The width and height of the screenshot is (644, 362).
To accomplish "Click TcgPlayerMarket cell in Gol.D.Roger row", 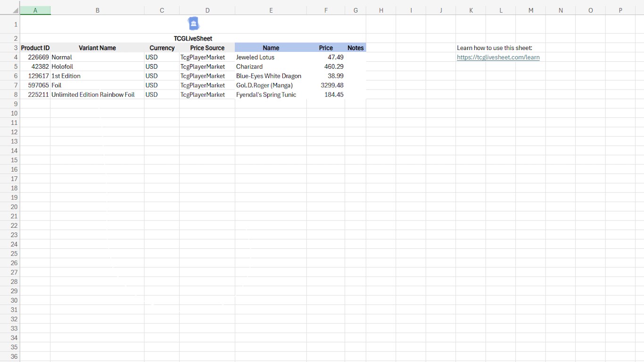I will [x=207, y=85].
